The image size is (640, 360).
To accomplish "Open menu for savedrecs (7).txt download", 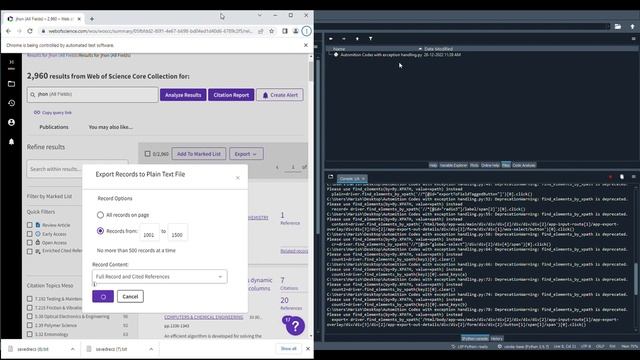I will point(151,349).
